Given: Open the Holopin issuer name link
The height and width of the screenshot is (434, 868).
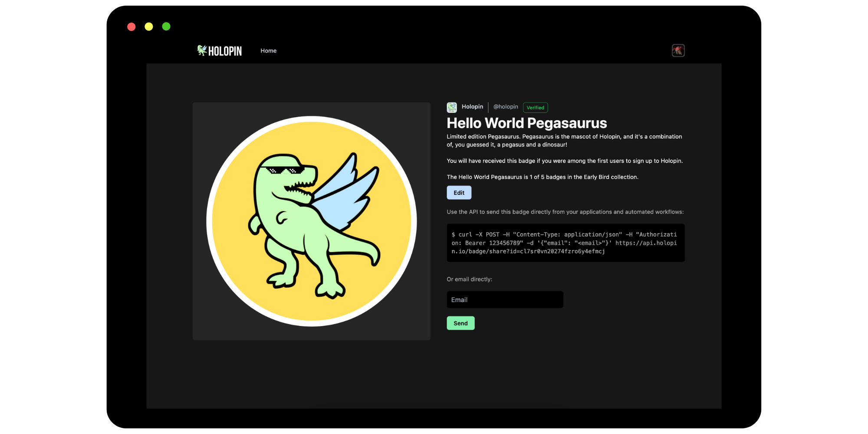Looking at the screenshot, I should (x=472, y=107).
